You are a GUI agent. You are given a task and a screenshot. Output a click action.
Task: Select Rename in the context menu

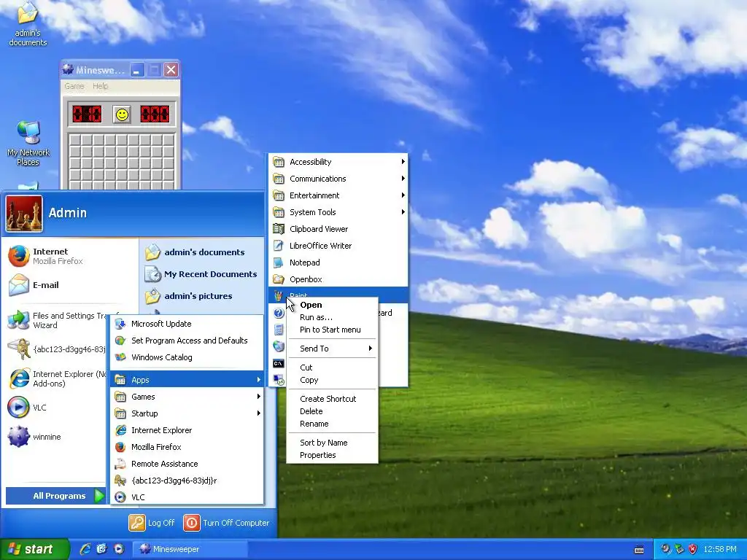(332, 424)
